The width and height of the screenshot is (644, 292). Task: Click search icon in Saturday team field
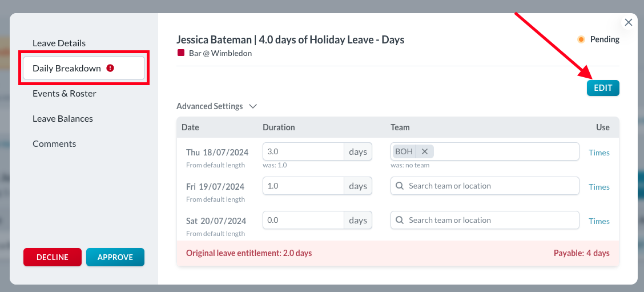(x=400, y=220)
